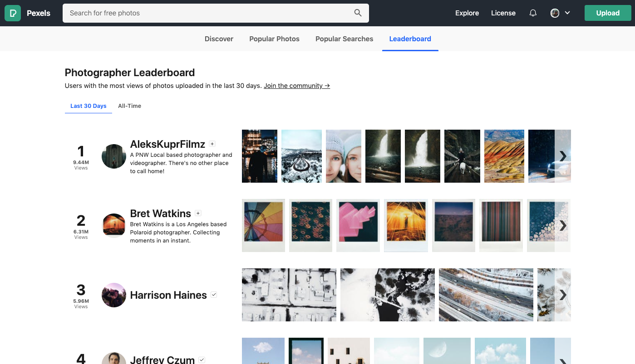The image size is (635, 364).
Task: Click the green Upload button
Action: [608, 13]
